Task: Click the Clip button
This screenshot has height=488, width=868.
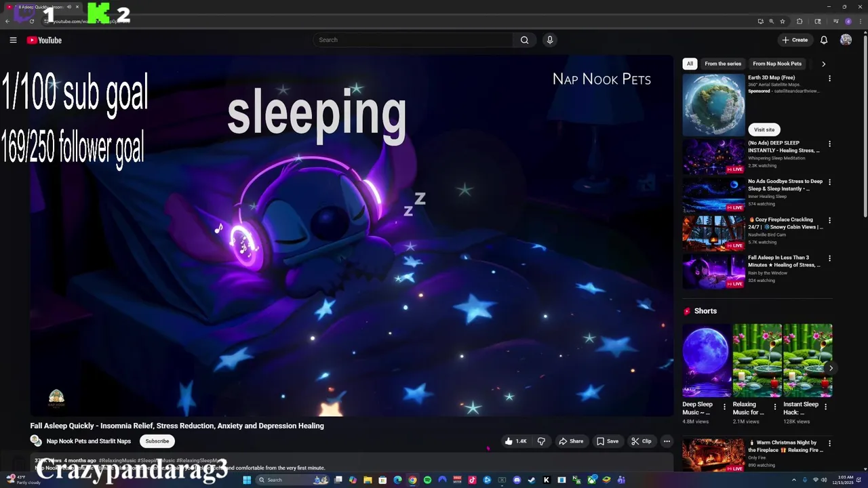Action: pyautogui.click(x=641, y=441)
